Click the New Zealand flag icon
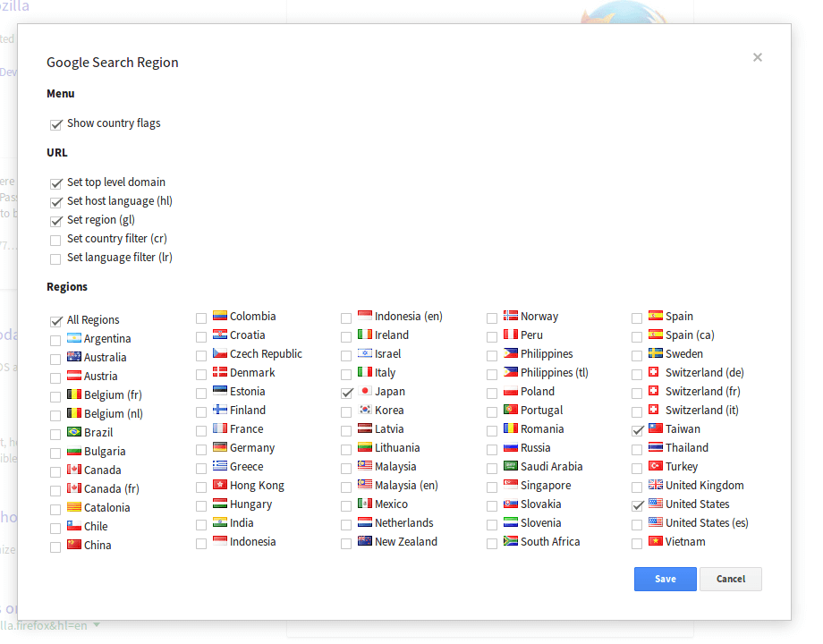 click(x=365, y=540)
